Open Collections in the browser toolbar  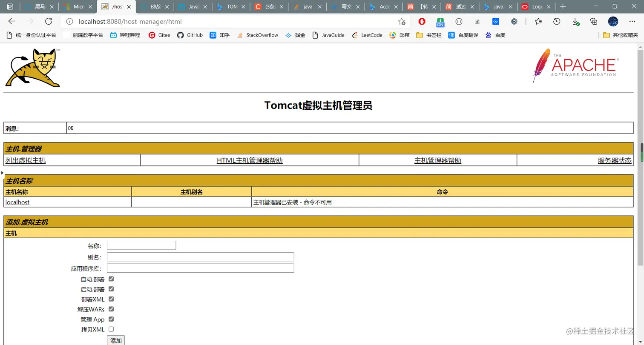pyautogui.click(x=595, y=21)
